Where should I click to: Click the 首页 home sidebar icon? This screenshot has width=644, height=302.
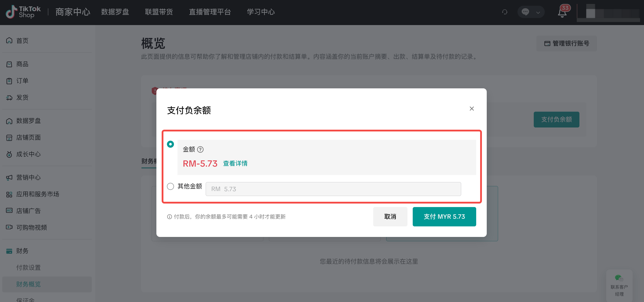click(9, 40)
